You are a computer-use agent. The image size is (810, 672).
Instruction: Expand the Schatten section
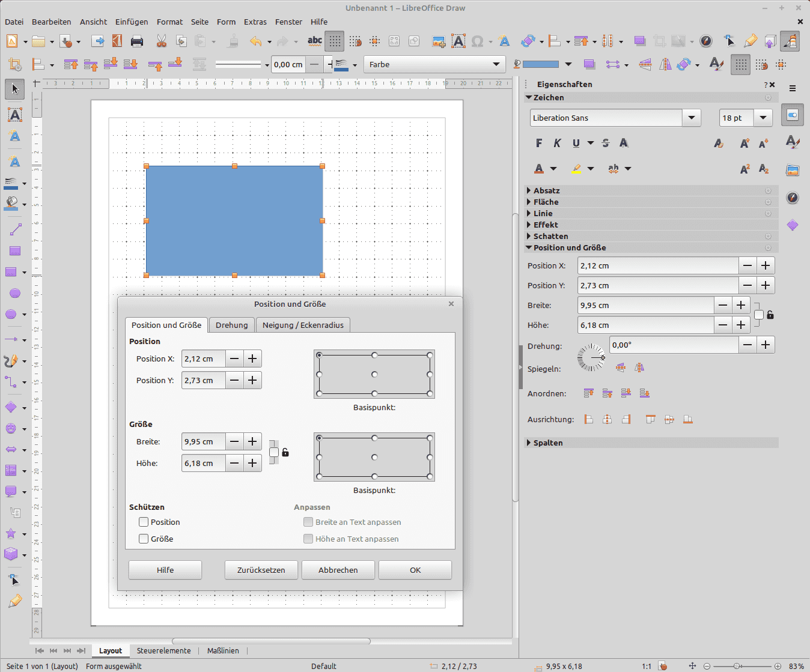point(651,236)
